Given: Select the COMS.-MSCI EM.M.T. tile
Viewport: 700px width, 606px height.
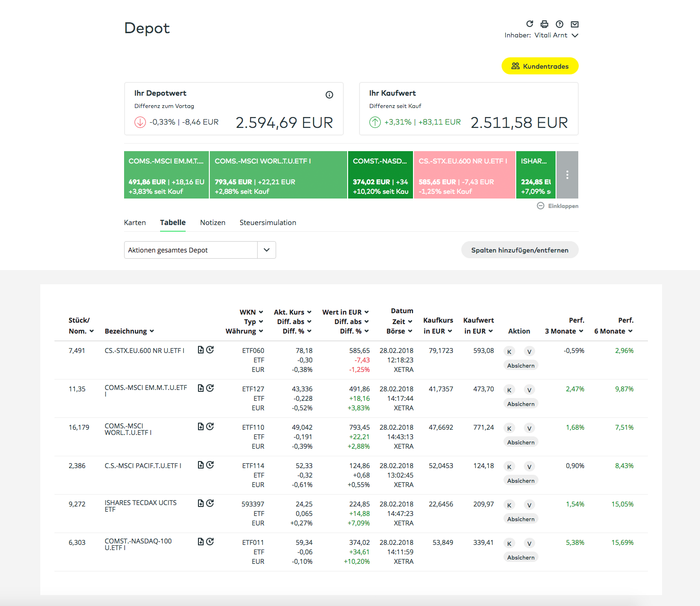Looking at the screenshot, I should coord(166,175).
